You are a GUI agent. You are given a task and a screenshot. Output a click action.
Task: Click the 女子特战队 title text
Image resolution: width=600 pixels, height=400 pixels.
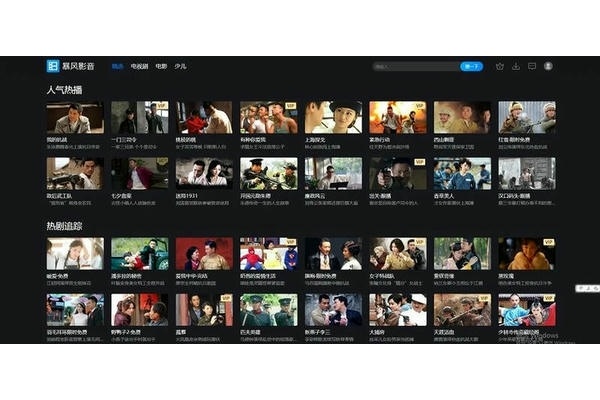[x=382, y=276]
